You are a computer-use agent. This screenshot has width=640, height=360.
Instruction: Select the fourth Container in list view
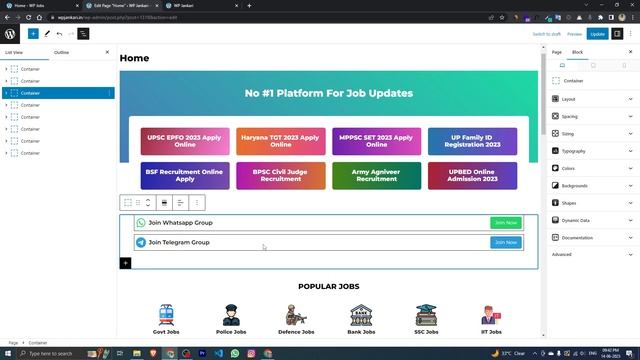[58, 105]
